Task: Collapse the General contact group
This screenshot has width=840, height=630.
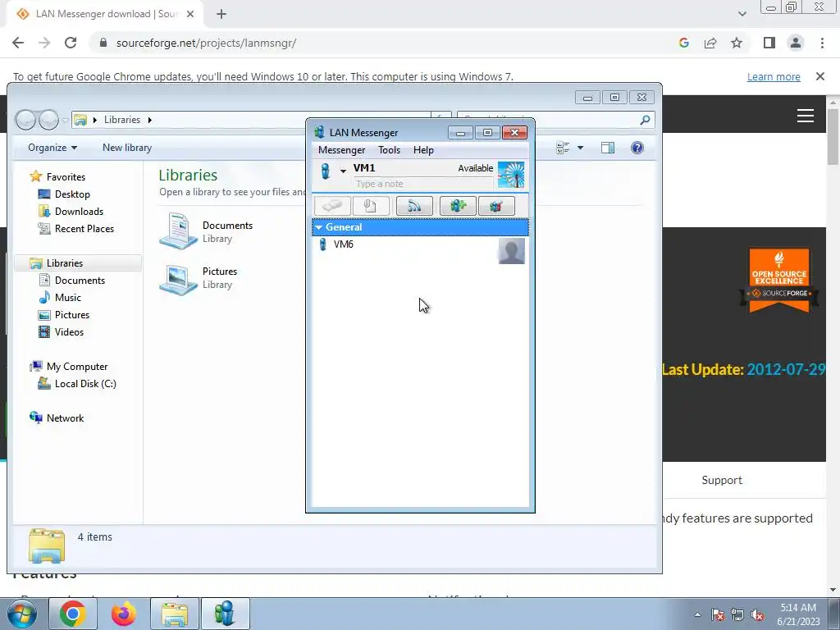Action: [319, 227]
